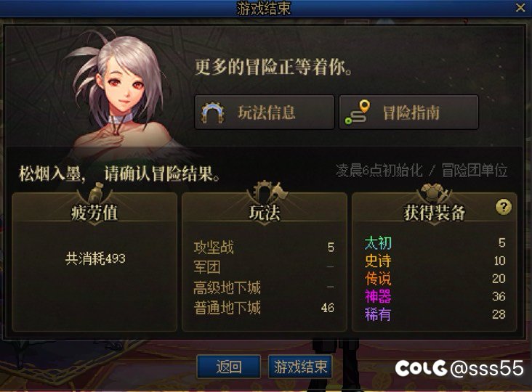This screenshot has height=392, width=532.
Task: Click the orange 史诗 equipment entry
Action: (x=435, y=261)
